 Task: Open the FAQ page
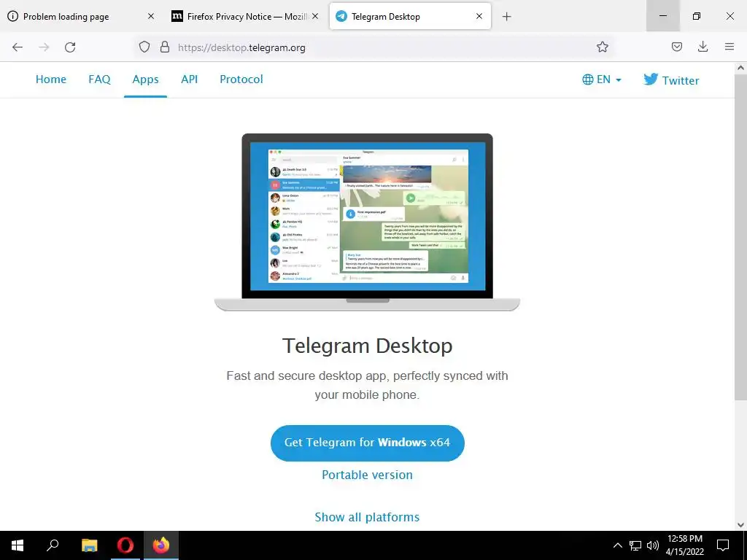[99, 79]
